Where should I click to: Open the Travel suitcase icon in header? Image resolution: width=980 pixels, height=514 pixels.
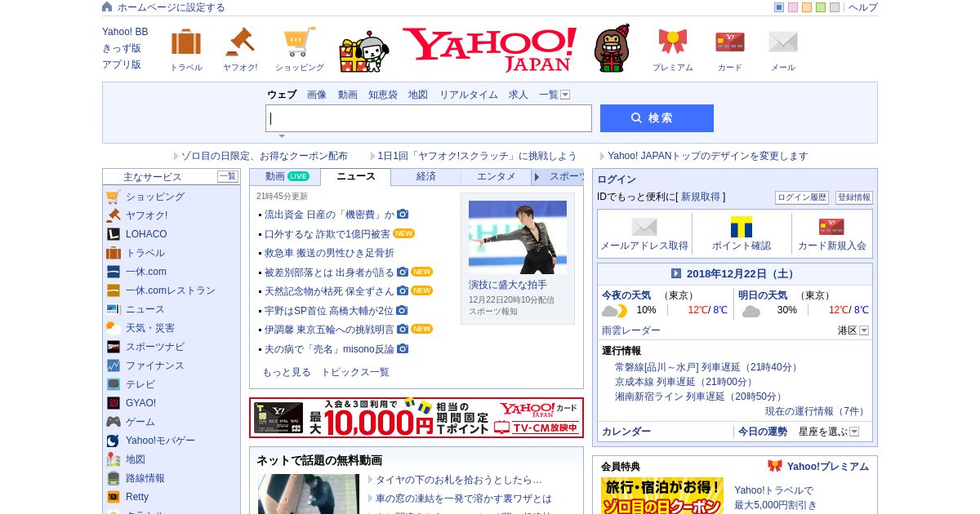pyautogui.click(x=186, y=42)
